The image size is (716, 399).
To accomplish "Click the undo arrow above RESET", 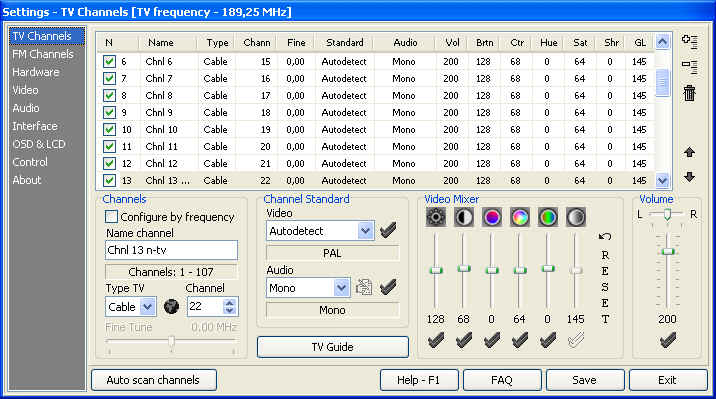I will [605, 236].
